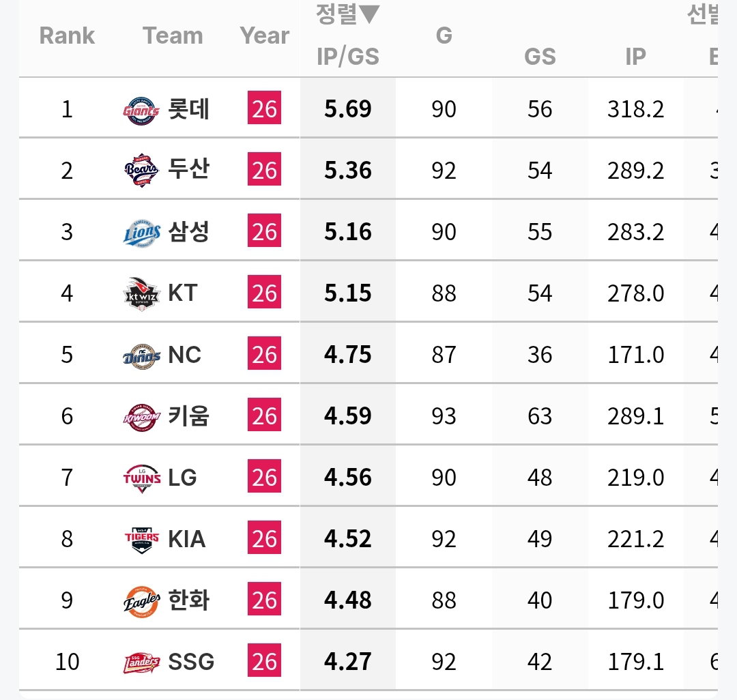Click the Lotte Giants team logo
The width and height of the screenshot is (737, 700).
tap(141, 111)
